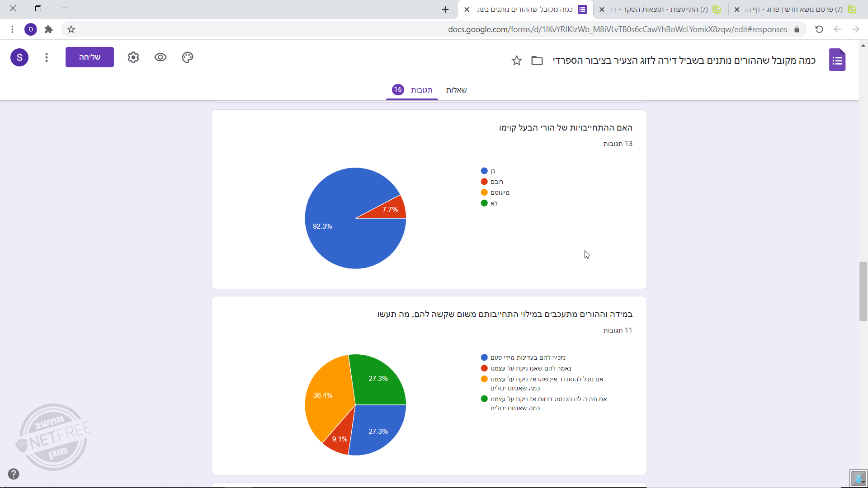The image size is (868, 488).
Task: Open the Google Forms home icon
Action: pos(837,60)
